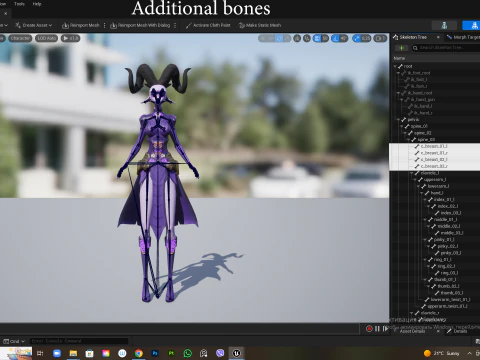Click the grid snap value 10
Image resolution: width=480 pixels, height=360 pixels.
(x=325, y=39)
